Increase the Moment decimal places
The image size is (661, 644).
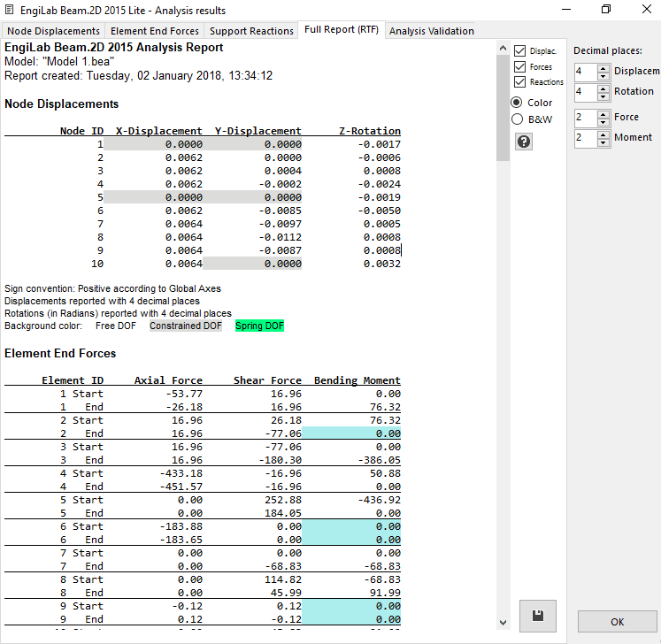click(x=603, y=134)
